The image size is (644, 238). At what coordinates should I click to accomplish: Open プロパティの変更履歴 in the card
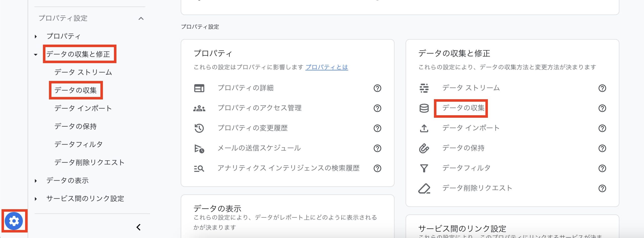tap(253, 128)
